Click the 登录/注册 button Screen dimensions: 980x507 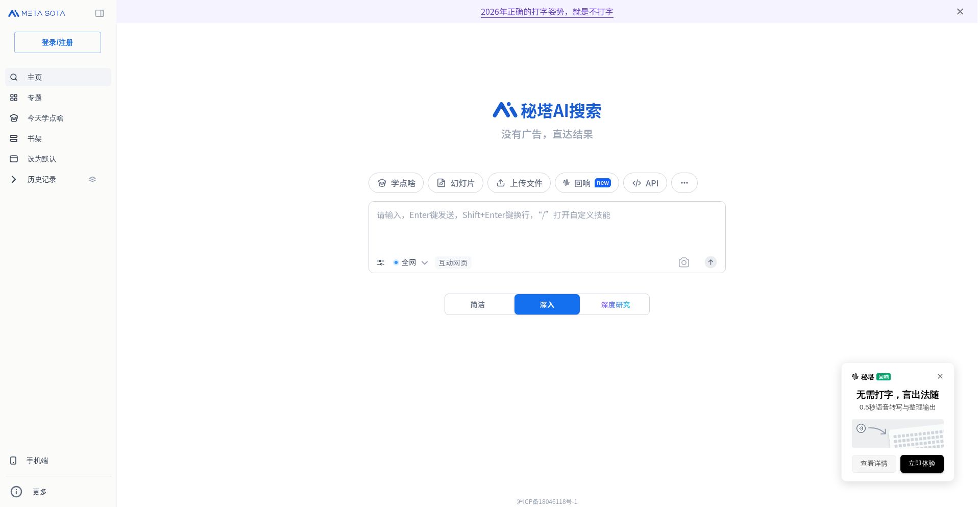click(x=57, y=42)
